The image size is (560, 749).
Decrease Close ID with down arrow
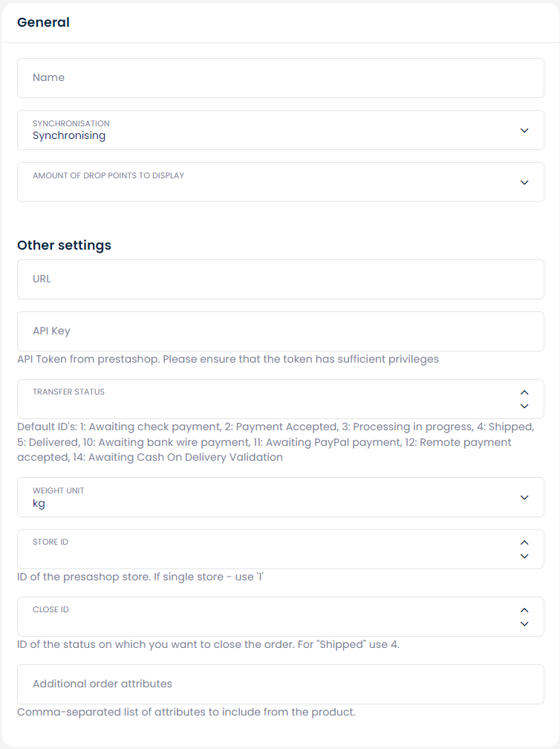point(524,624)
